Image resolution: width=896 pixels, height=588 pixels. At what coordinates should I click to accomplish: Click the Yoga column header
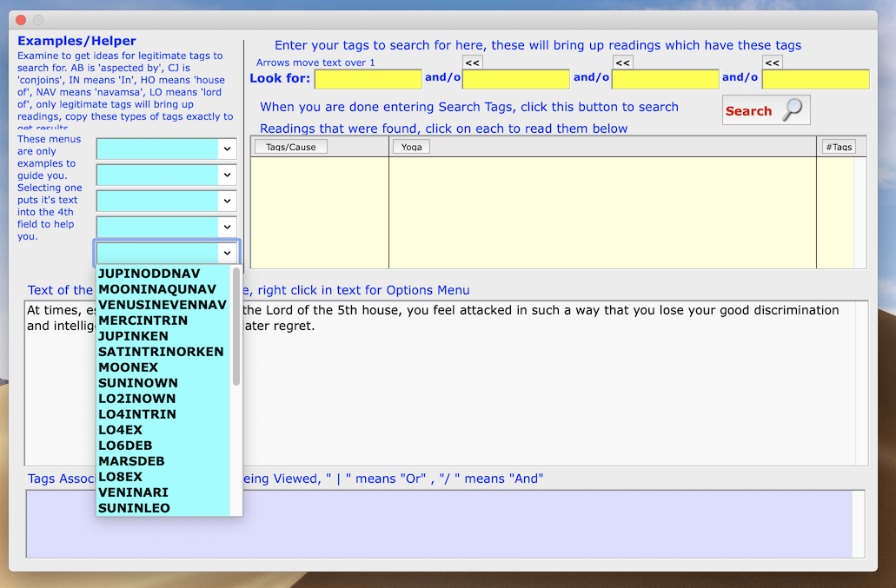411,147
